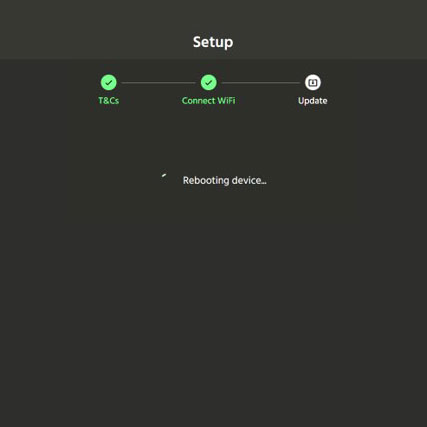Image resolution: width=427 pixels, height=427 pixels.
Task: Click the white circle around the Update icon
Action: 313,82
